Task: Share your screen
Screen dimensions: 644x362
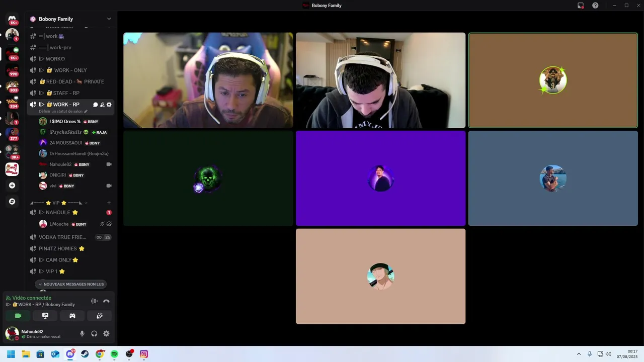Action: 45,316
